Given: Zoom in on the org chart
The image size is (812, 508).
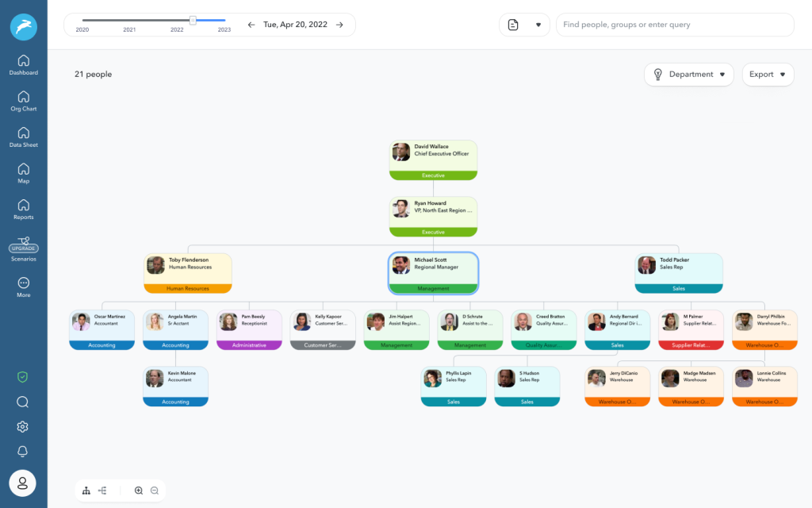Looking at the screenshot, I should tap(137, 491).
